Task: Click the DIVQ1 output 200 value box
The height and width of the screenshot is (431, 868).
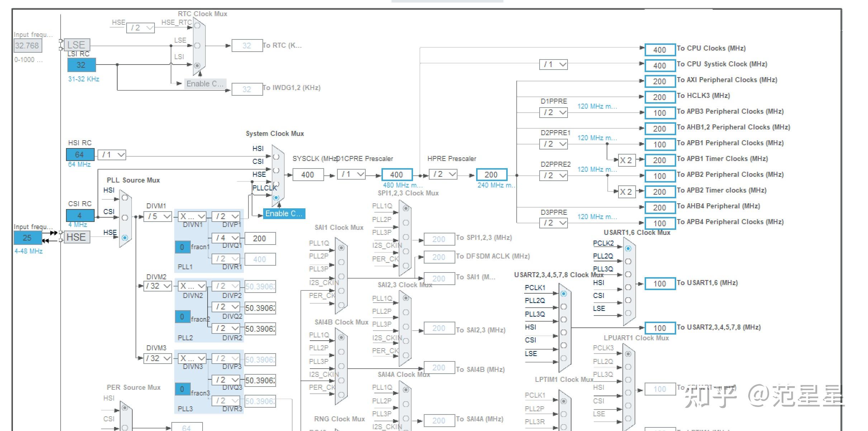Action: pos(260,238)
